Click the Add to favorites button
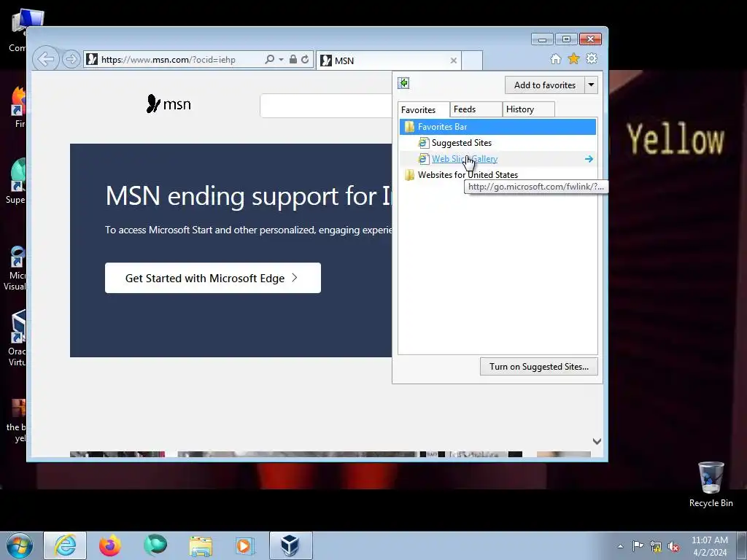The height and width of the screenshot is (560, 747). point(544,85)
